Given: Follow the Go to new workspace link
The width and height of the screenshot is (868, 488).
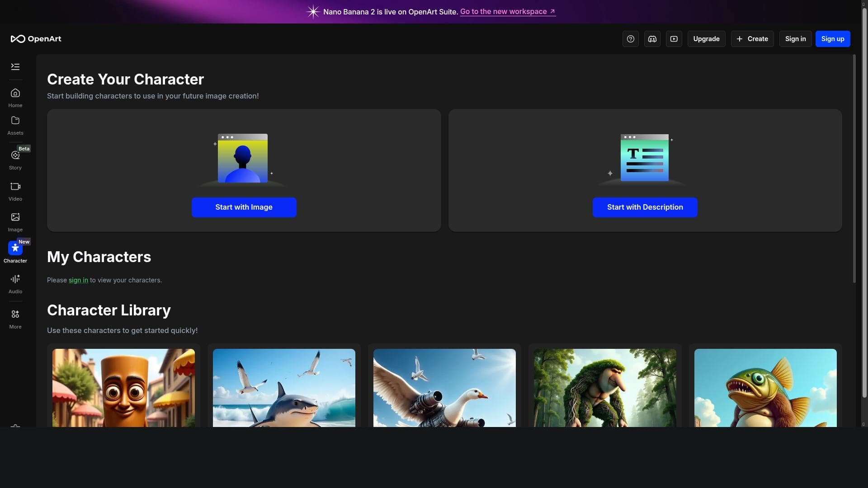Looking at the screenshot, I should 507,12.
